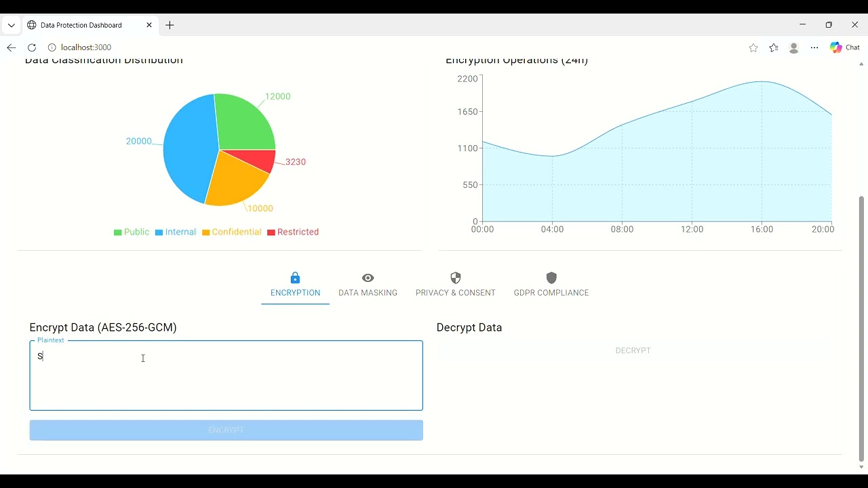
Task: Add page to favorites star icon
Action: [753, 47]
